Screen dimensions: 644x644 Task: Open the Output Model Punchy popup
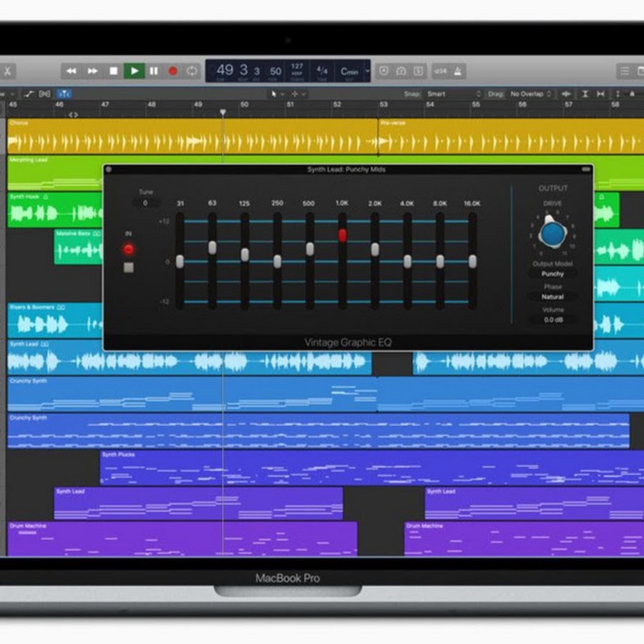point(552,274)
